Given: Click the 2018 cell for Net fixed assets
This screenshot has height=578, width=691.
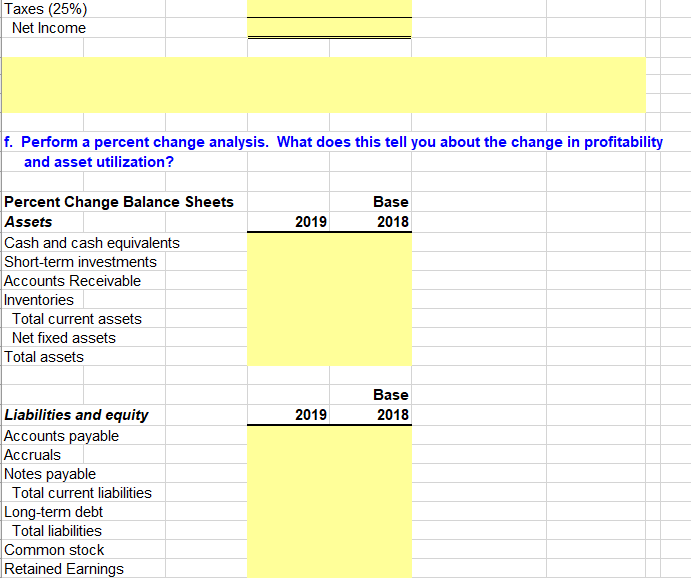Looking at the screenshot, I should 371,337.
